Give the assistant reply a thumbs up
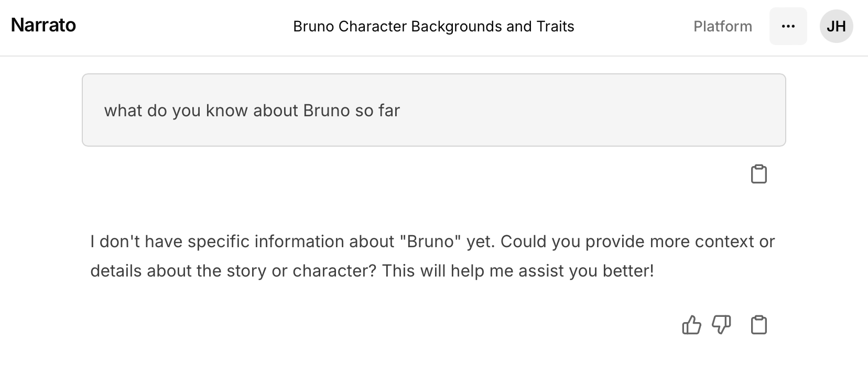Viewport: 868px width, 375px height. click(691, 325)
